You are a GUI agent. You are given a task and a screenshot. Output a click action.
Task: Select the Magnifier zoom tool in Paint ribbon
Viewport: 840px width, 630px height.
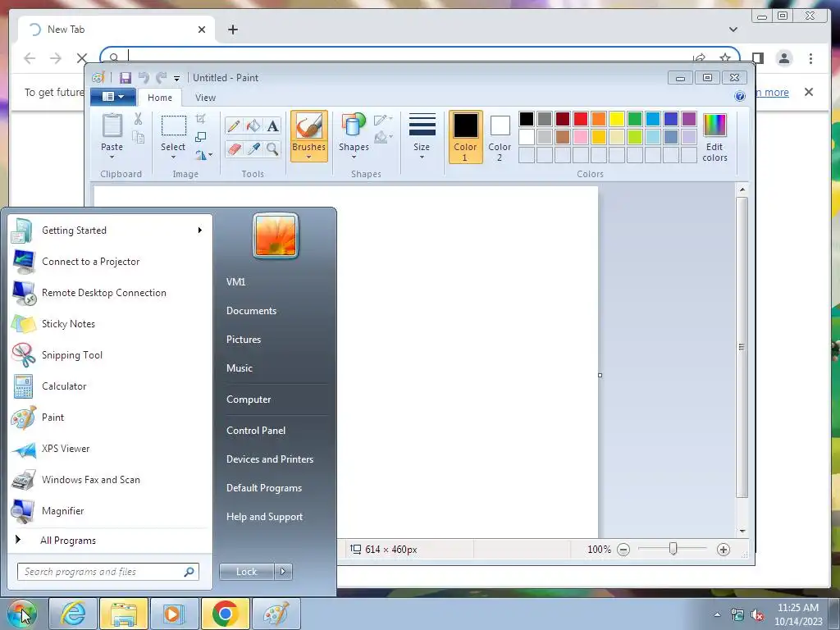pyautogui.click(x=272, y=148)
